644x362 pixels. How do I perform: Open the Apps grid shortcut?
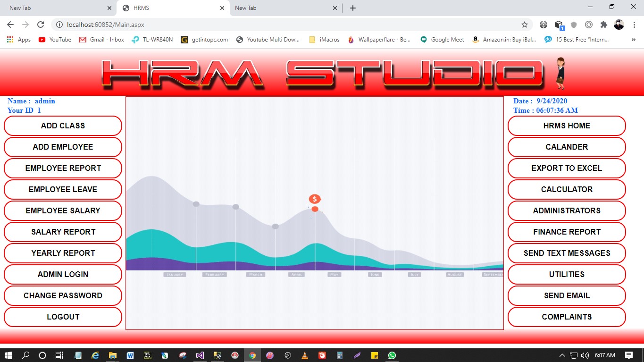click(19, 40)
